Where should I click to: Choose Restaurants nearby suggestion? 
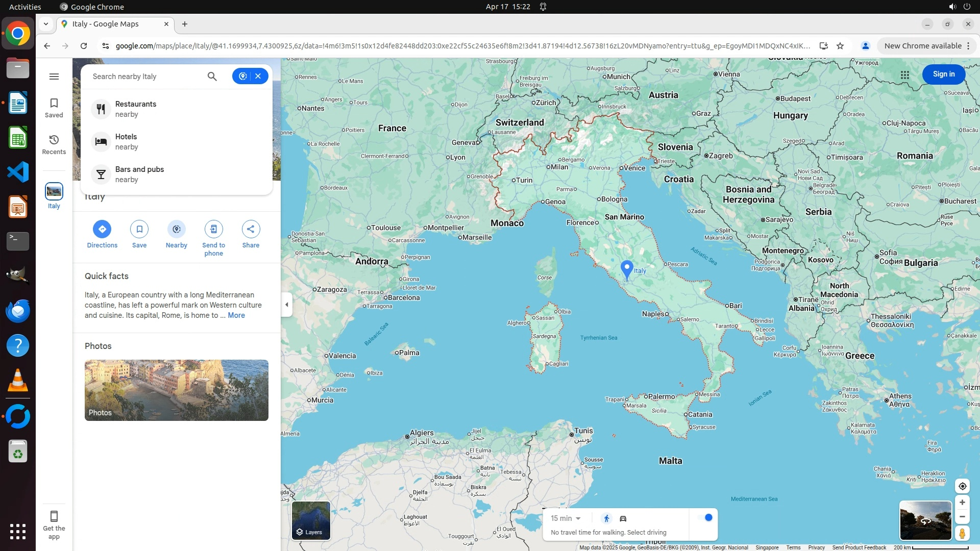point(136,109)
